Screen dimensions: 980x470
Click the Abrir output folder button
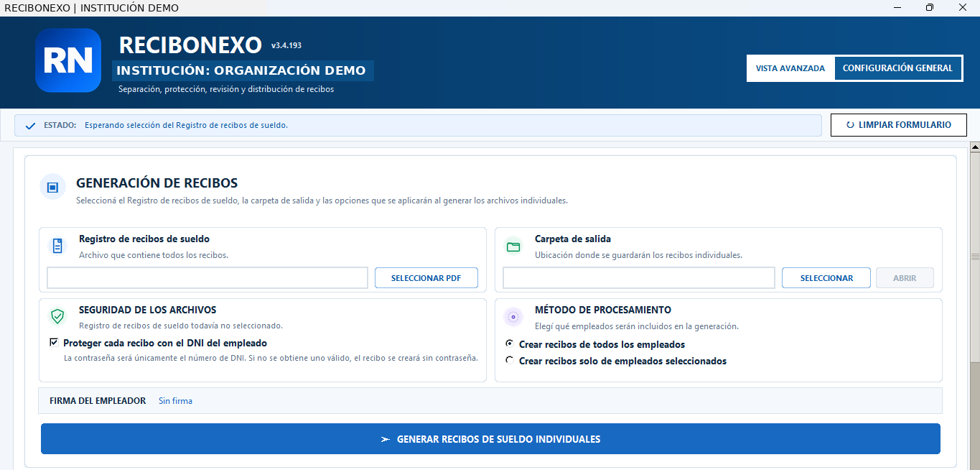tap(905, 278)
